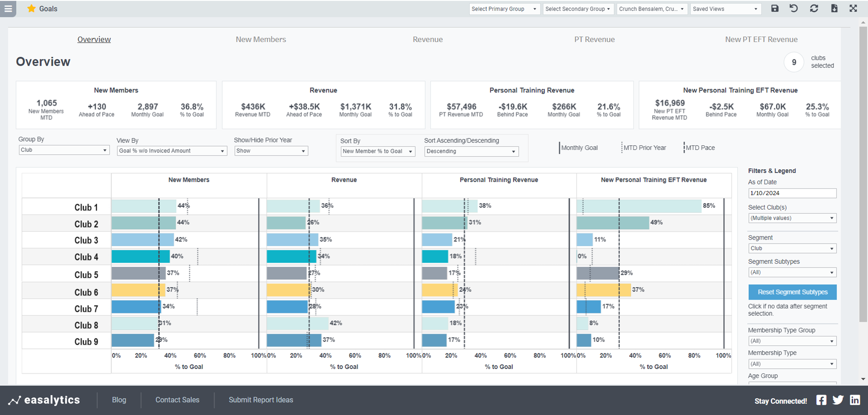Change the Sort Ascending/Descending selection
This screenshot has height=415, width=868.
coord(471,151)
